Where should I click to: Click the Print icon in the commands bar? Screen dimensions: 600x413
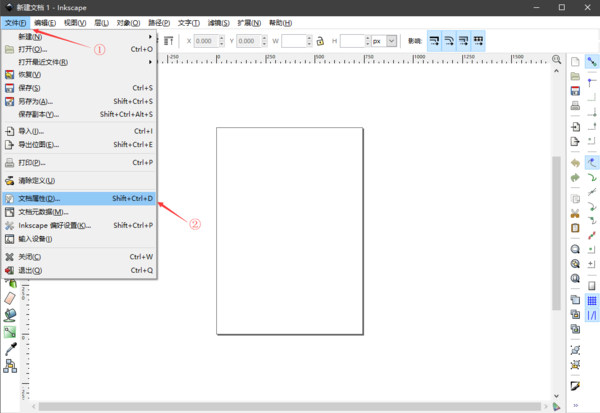click(x=575, y=105)
